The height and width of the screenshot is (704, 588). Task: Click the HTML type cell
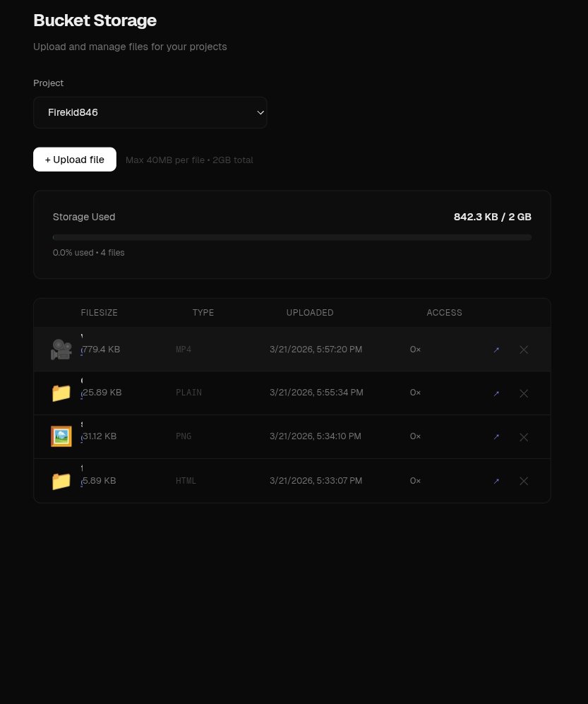click(186, 480)
